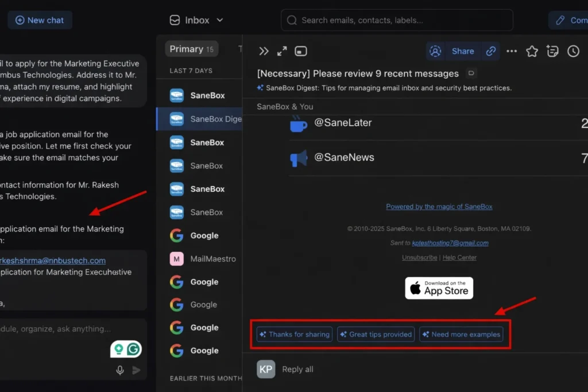This screenshot has width=588, height=392.
Task: Expand email to full screen
Action: click(282, 51)
